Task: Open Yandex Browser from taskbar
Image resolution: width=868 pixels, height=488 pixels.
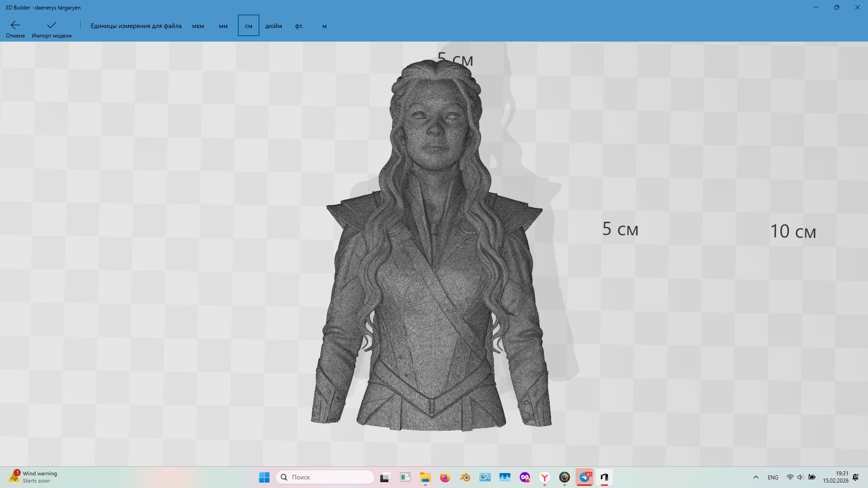Action: (545, 477)
